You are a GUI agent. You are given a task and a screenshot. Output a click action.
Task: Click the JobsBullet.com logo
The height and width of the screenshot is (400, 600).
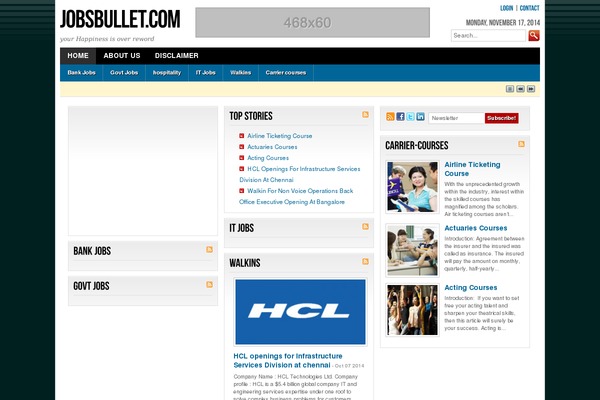pyautogui.click(x=120, y=19)
